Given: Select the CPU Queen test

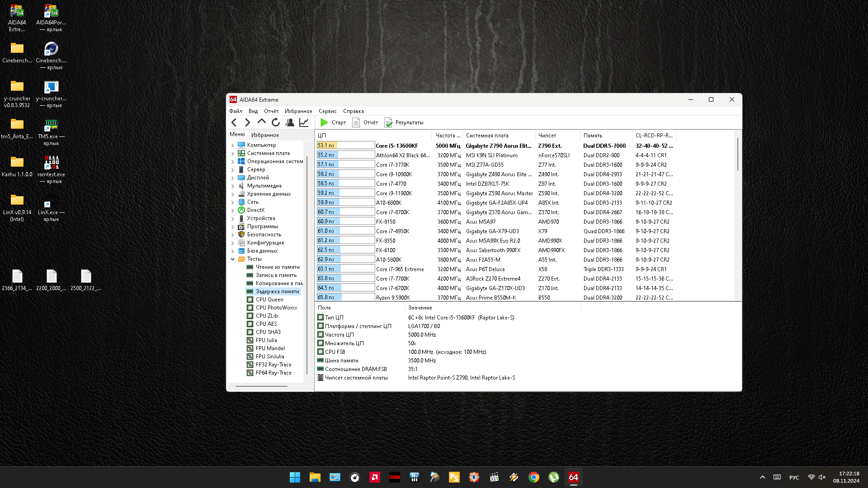Looking at the screenshot, I should (x=269, y=300).
